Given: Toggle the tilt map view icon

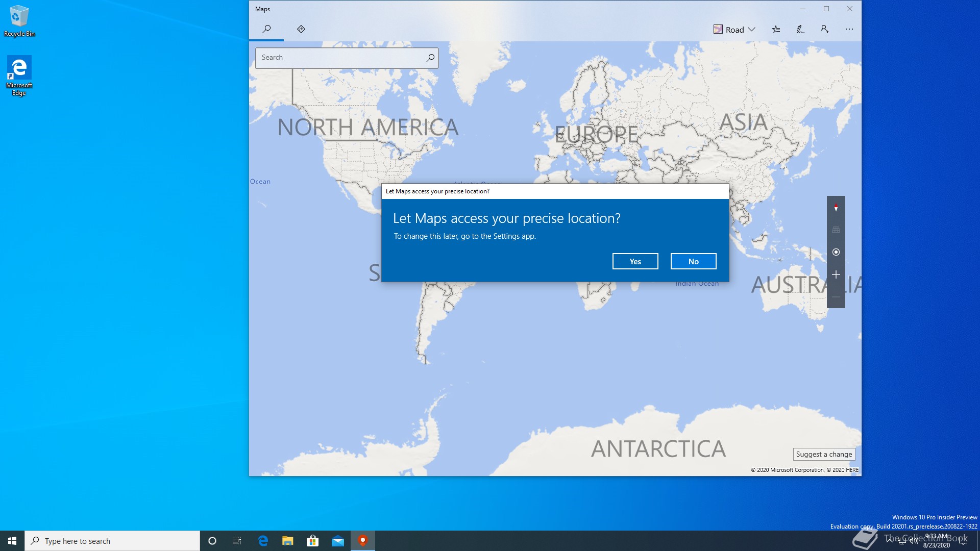Looking at the screenshot, I should pyautogui.click(x=836, y=230).
